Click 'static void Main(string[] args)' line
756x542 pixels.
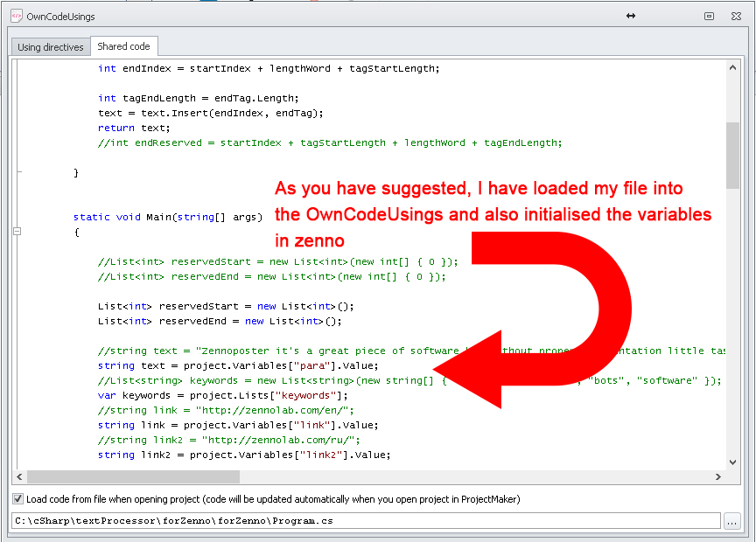[x=168, y=218]
